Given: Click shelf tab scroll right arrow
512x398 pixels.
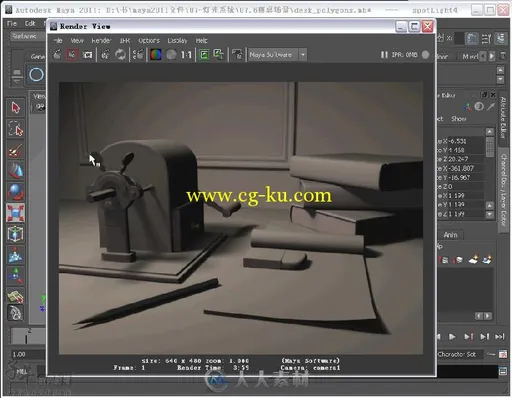Looking at the screenshot, I should pos(492,56).
